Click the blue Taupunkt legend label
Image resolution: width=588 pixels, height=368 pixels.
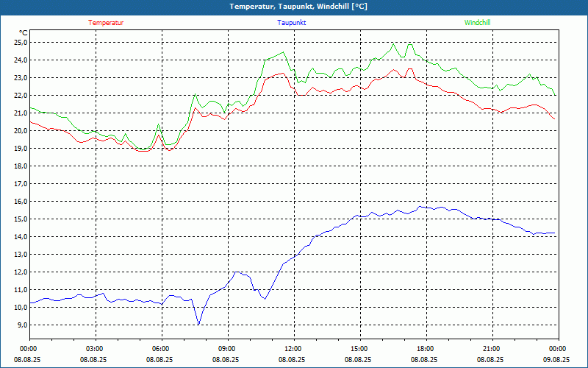tap(291, 23)
